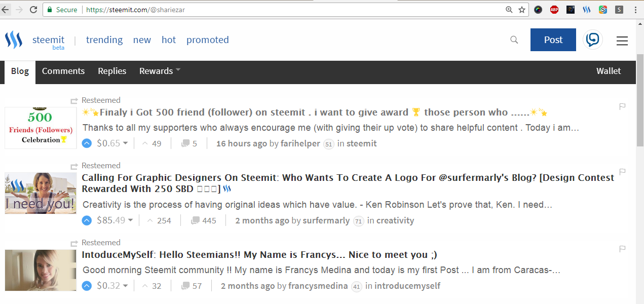644x304 pixels.
Task: Click the zoom magnifier in address bar
Action: pyautogui.click(x=509, y=10)
